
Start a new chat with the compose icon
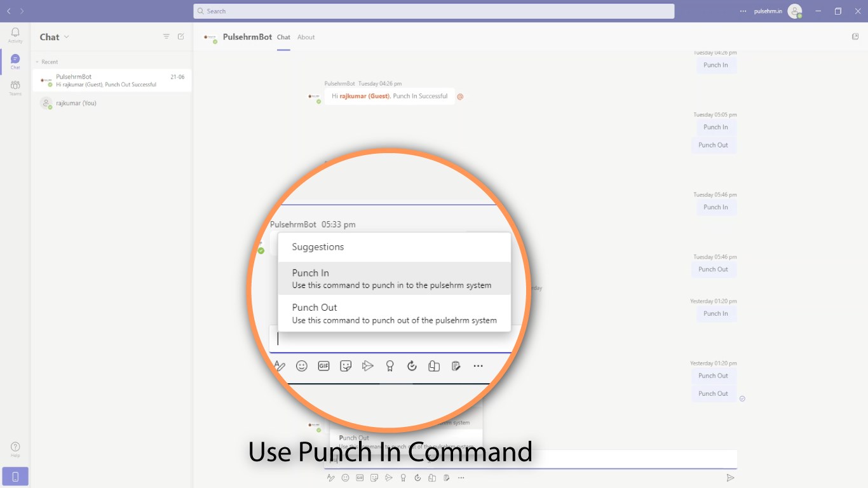tap(181, 37)
